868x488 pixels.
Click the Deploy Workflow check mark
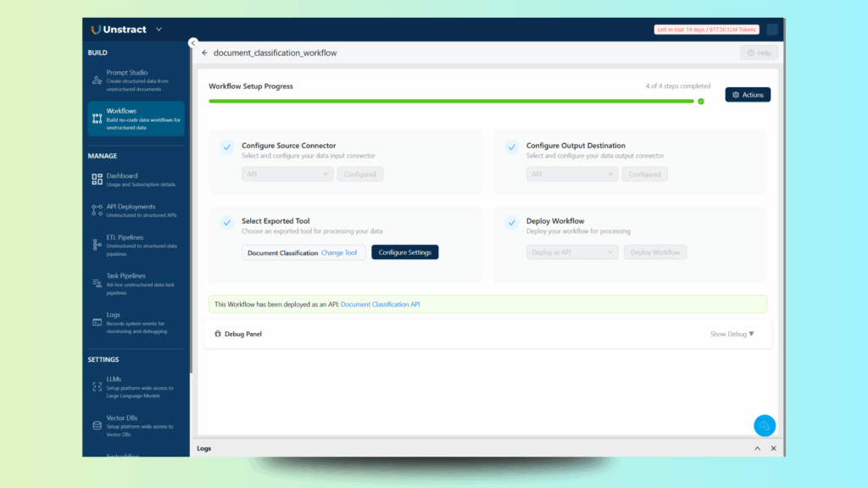click(511, 223)
